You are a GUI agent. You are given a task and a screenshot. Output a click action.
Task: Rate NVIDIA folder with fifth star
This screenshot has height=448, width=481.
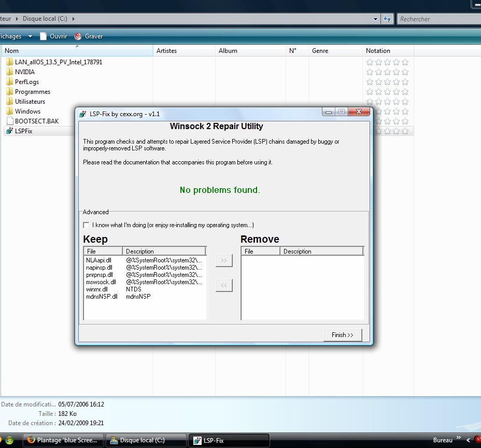(x=405, y=72)
